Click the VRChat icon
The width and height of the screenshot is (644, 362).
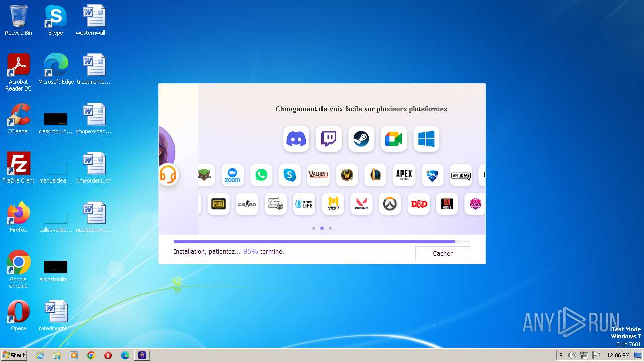pos(461,175)
